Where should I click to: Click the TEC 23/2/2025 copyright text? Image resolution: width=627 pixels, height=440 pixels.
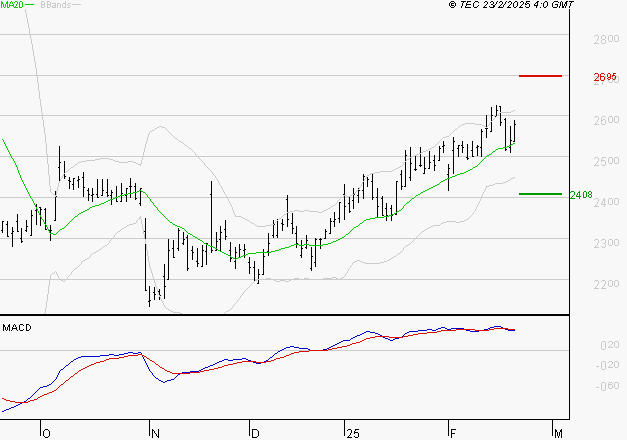[x=511, y=5]
